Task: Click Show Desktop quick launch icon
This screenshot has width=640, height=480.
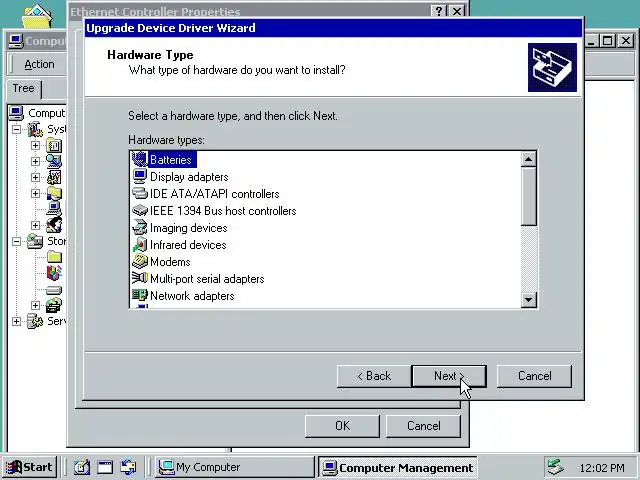Action: 82,467
